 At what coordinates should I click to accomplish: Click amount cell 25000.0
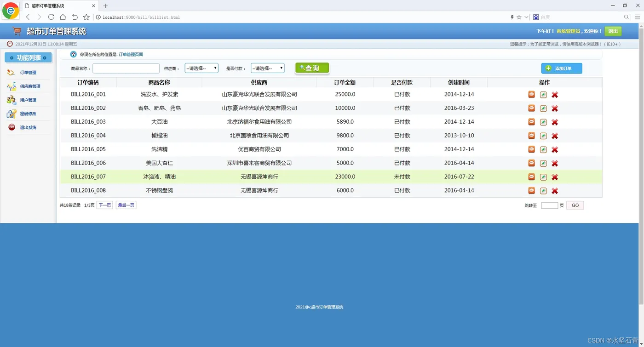pyautogui.click(x=345, y=94)
